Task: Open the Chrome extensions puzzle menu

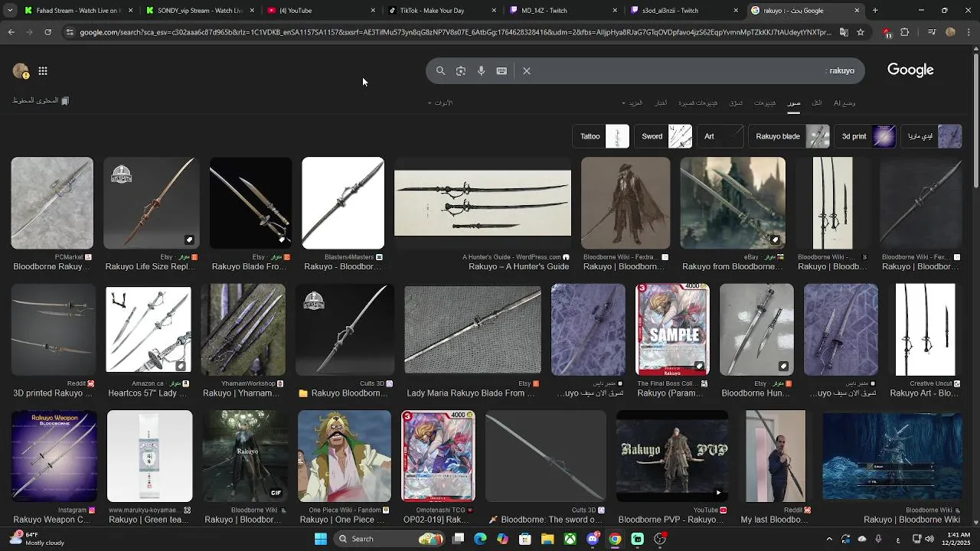Action: point(905,32)
